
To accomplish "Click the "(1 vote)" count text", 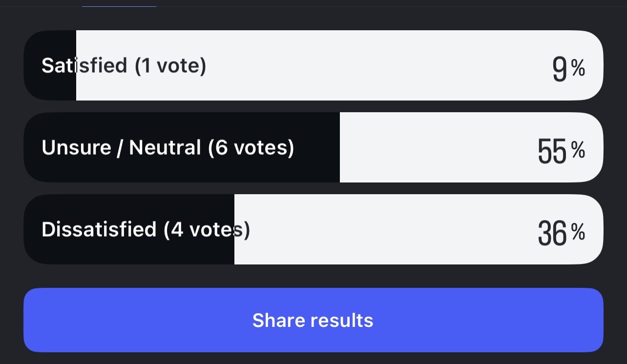I will coord(170,65).
